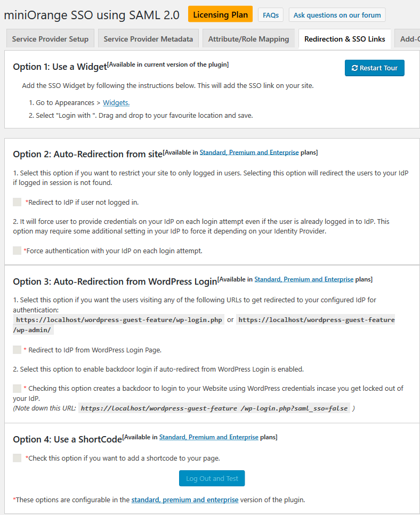Open the Widgets link in Option 1
The image size is (420, 515).
(116, 103)
